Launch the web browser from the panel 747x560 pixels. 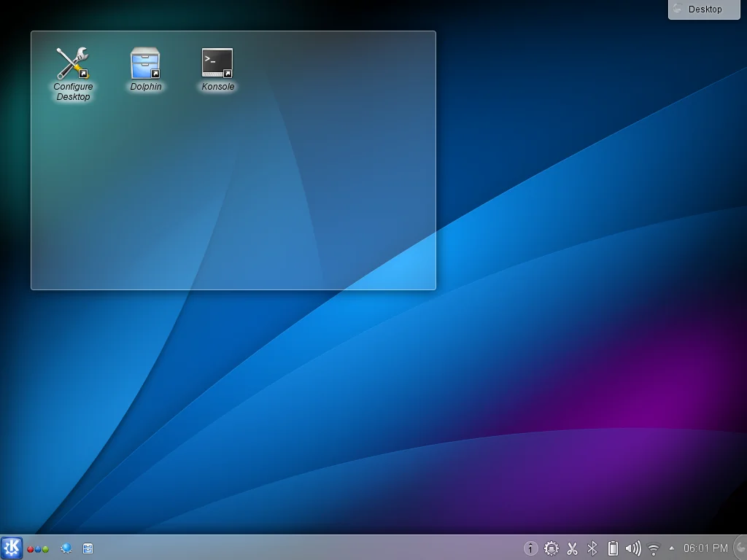66,548
